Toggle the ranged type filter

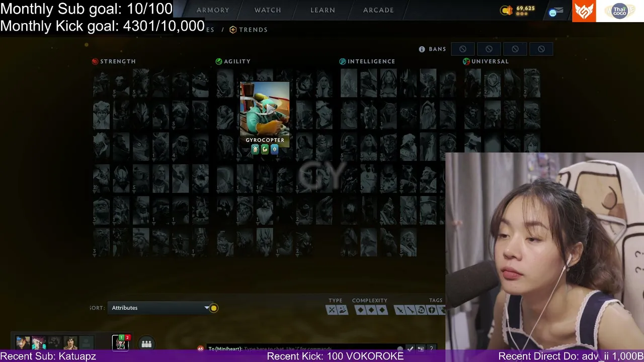(342, 310)
